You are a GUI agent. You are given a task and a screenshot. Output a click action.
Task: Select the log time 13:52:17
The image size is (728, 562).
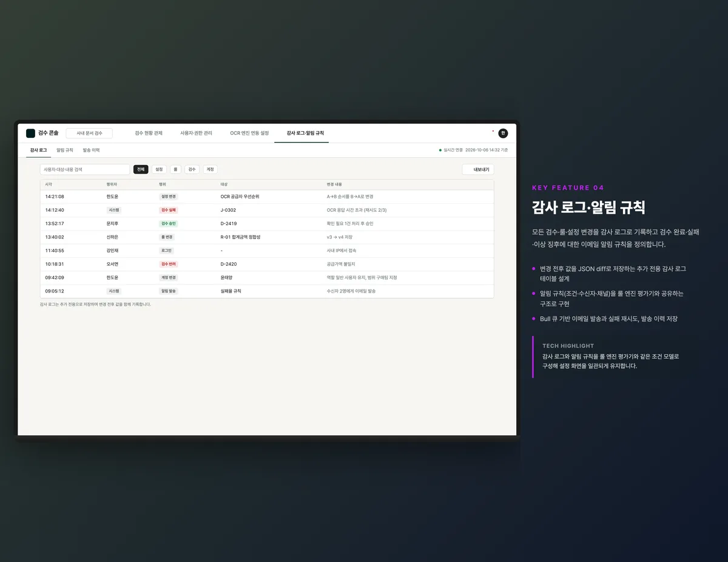(55, 223)
